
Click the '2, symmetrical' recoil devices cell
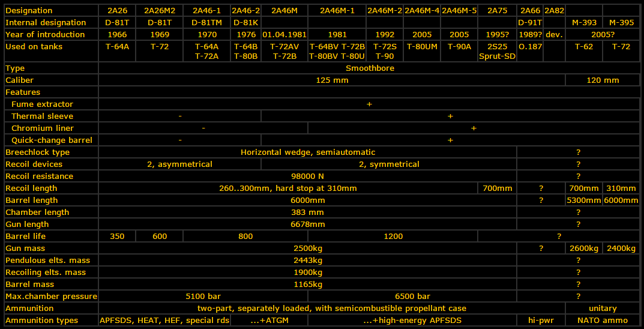click(388, 164)
